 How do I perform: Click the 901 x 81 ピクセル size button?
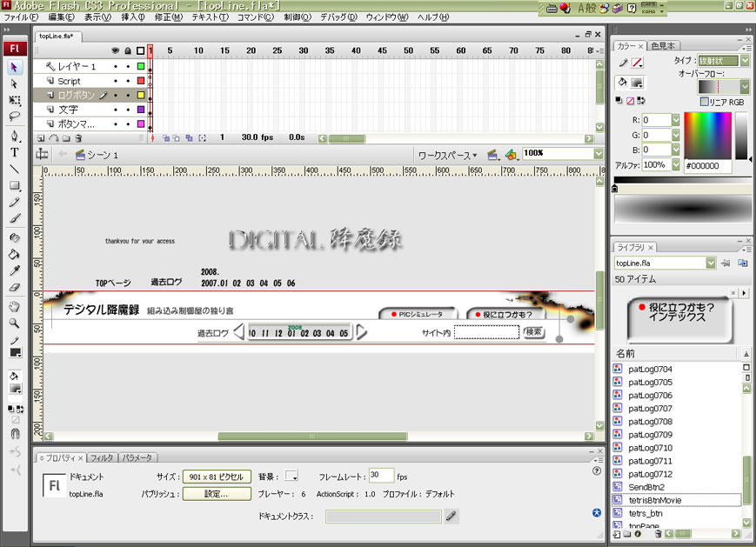217,477
